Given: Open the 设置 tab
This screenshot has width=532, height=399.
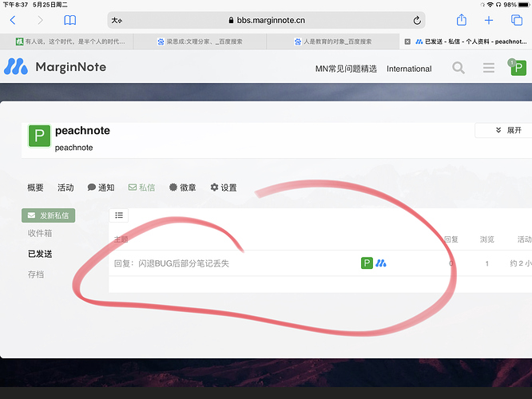Looking at the screenshot, I should point(224,188).
